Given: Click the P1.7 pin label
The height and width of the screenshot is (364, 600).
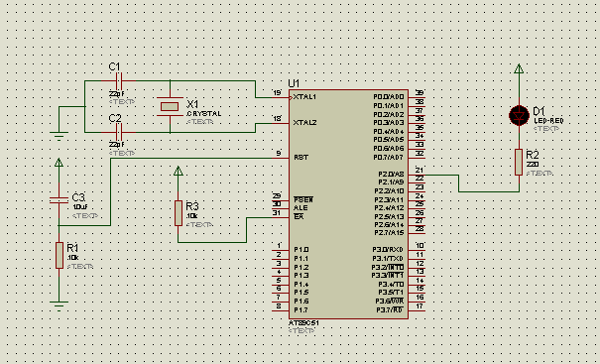Looking at the screenshot, I should (x=301, y=309).
